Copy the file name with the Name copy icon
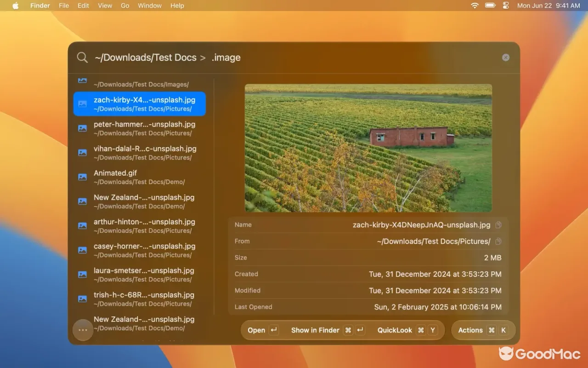The height and width of the screenshot is (368, 588). coord(498,225)
